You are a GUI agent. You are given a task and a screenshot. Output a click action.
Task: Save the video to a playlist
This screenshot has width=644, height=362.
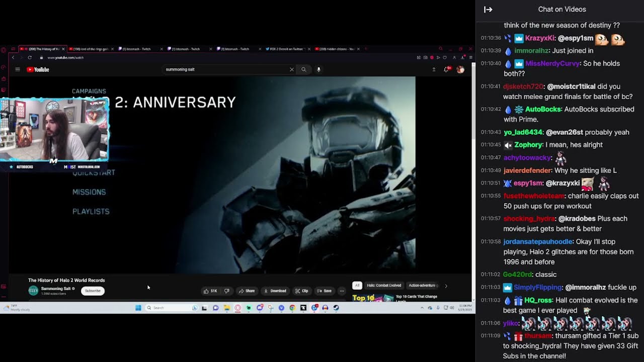pyautogui.click(x=324, y=291)
